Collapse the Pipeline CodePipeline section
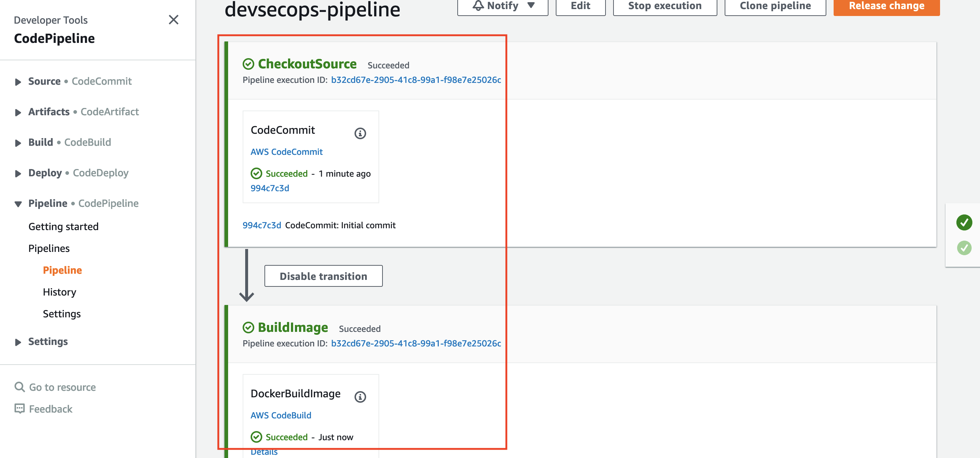The image size is (980, 458). tap(18, 204)
